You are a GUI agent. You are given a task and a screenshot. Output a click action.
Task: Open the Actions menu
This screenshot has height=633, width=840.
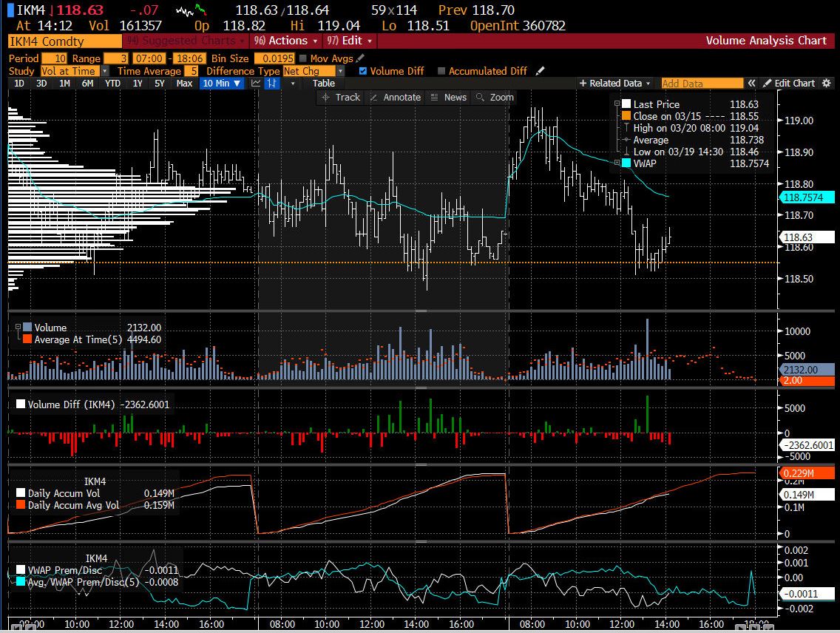pos(285,41)
